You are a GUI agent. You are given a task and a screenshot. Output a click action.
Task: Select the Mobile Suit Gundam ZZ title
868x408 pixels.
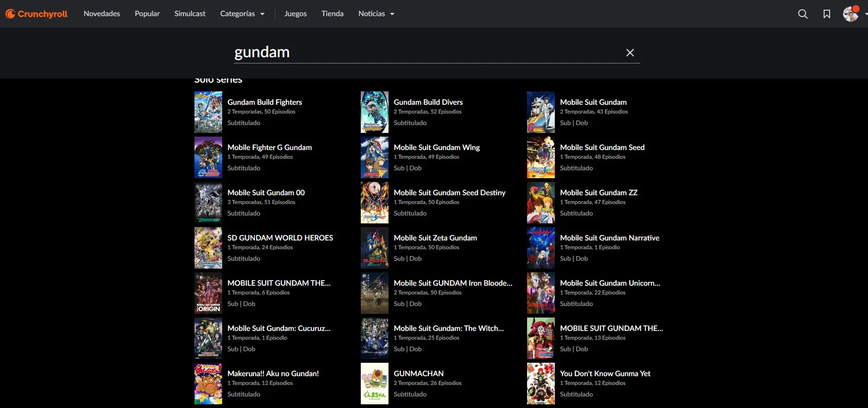[x=599, y=192]
